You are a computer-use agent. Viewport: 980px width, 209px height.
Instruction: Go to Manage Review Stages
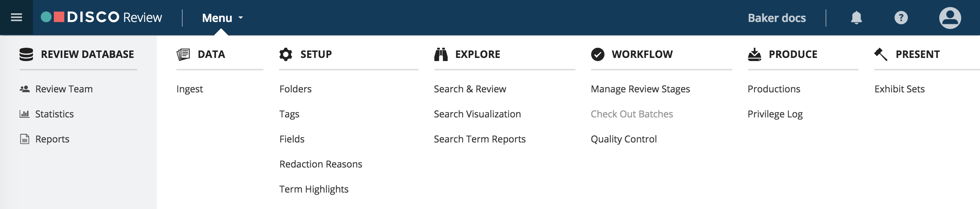640,89
